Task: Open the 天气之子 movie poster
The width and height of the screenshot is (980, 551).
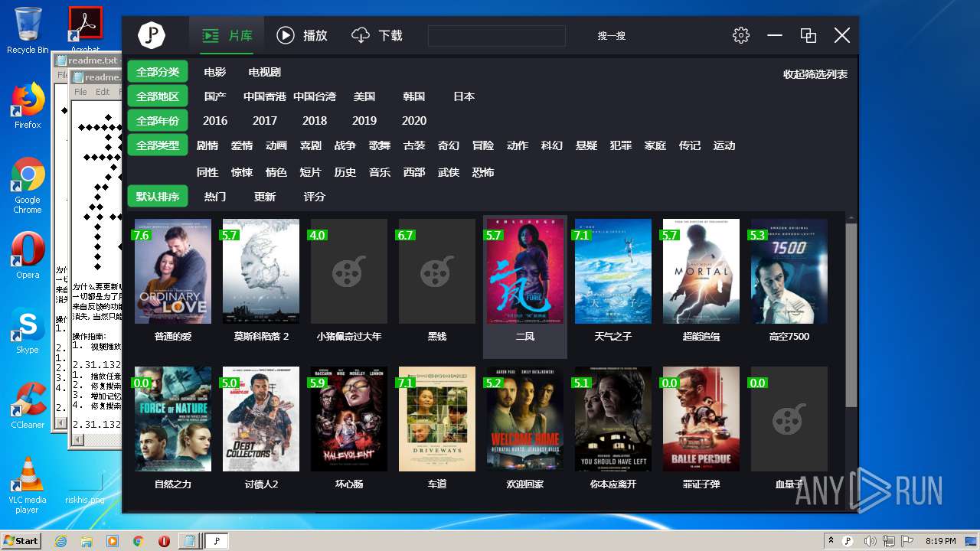Action: (613, 271)
